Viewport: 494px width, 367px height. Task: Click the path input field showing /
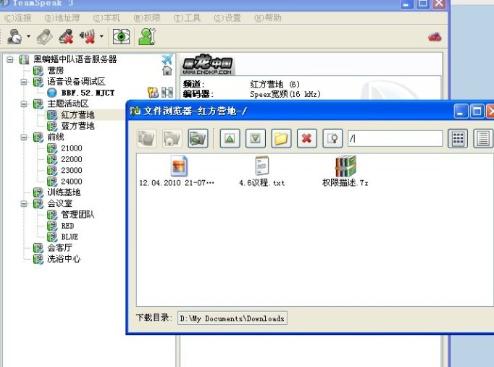coord(395,138)
